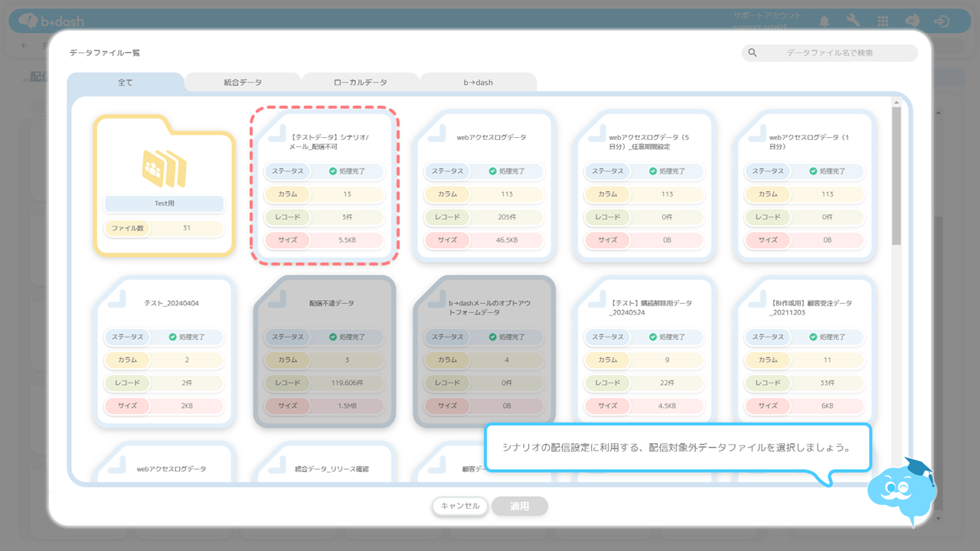This screenshot has width=980, height=551.
Task: Click the 適用 button
Action: tap(520, 506)
